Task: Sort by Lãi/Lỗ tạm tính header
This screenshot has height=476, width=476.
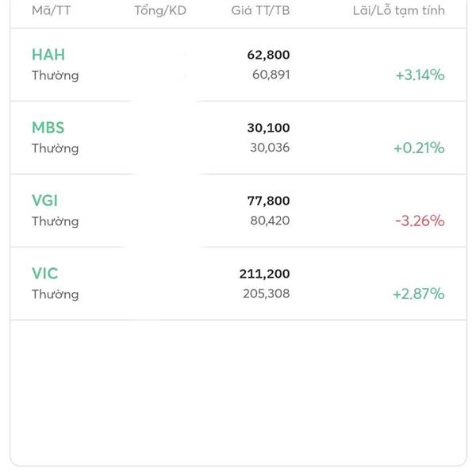Action: tap(399, 10)
